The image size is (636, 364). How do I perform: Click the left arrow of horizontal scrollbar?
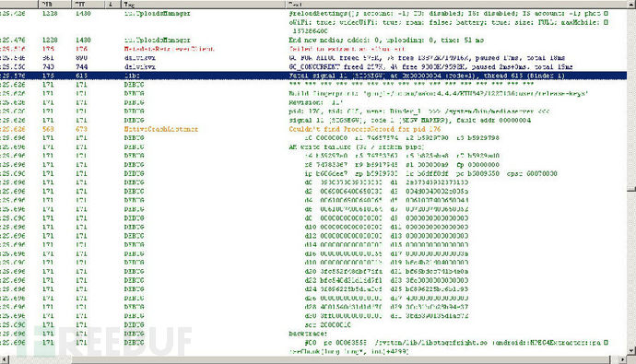click(x=4, y=359)
